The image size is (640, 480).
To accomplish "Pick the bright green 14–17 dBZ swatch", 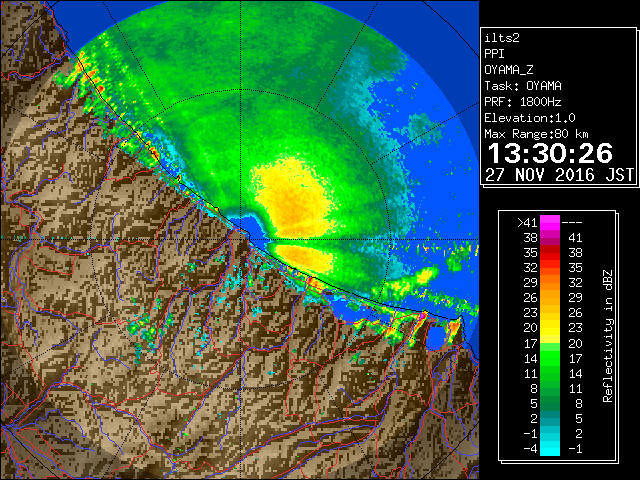I will [x=550, y=358].
